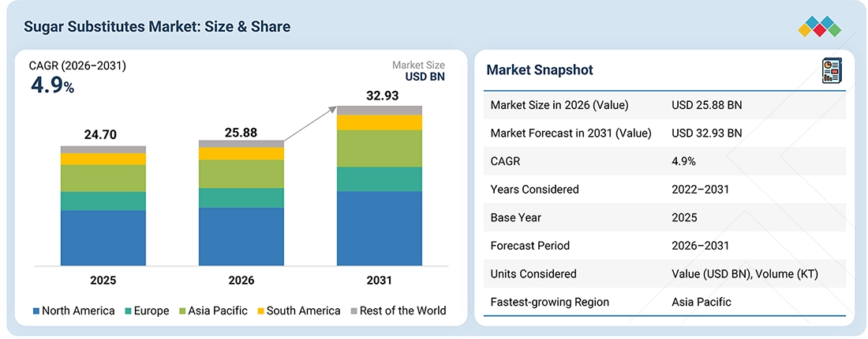Screen dimensions: 868x339
Task: Click the 2025 bar's Europe segment
Action: point(103,201)
